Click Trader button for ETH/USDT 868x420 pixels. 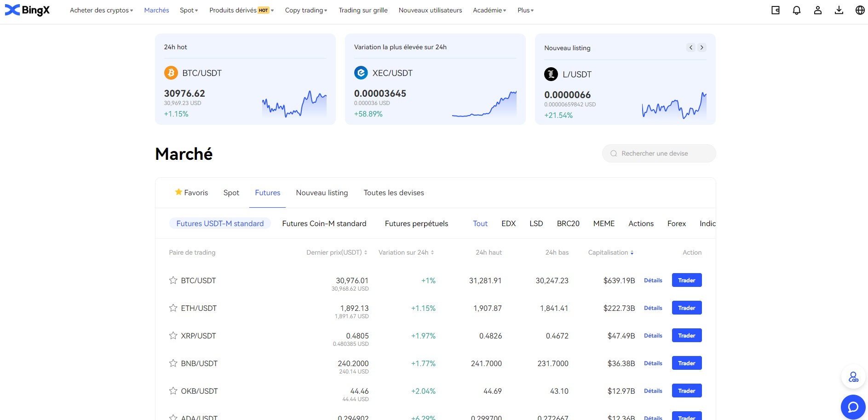[x=687, y=308]
